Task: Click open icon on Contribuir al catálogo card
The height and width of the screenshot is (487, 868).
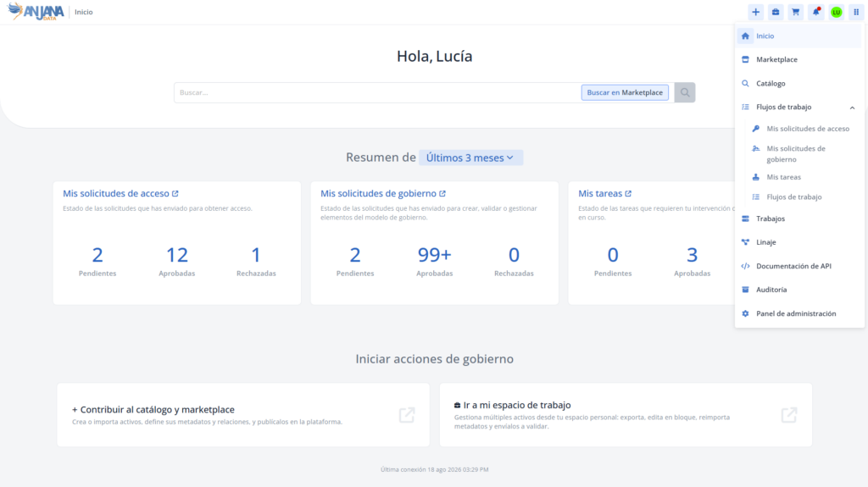Action: (x=407, y=415)
